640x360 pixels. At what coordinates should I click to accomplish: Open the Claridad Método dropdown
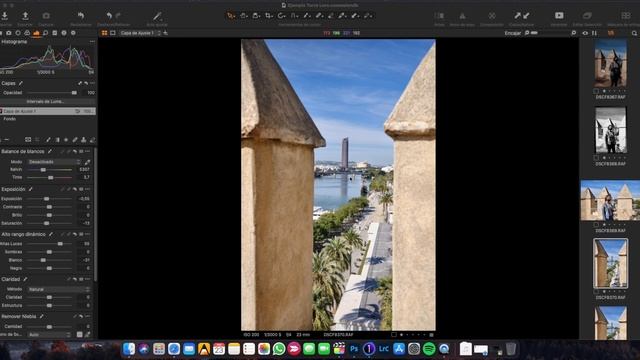pyautogui.click(x=59, y=289)
